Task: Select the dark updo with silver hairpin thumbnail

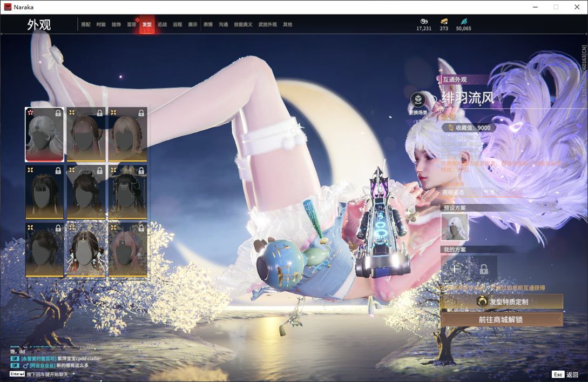Action: 86,192
